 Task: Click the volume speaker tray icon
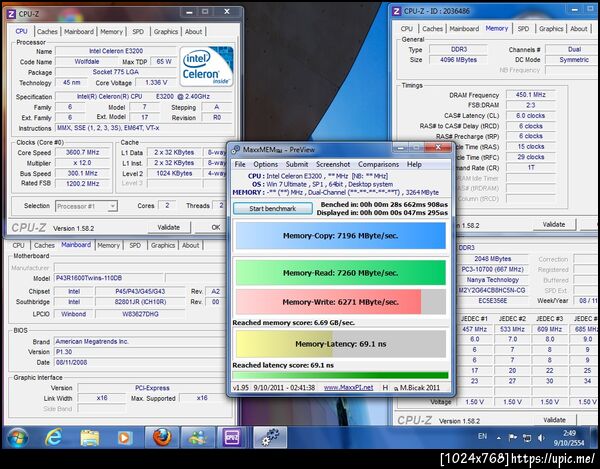(541, 438)
